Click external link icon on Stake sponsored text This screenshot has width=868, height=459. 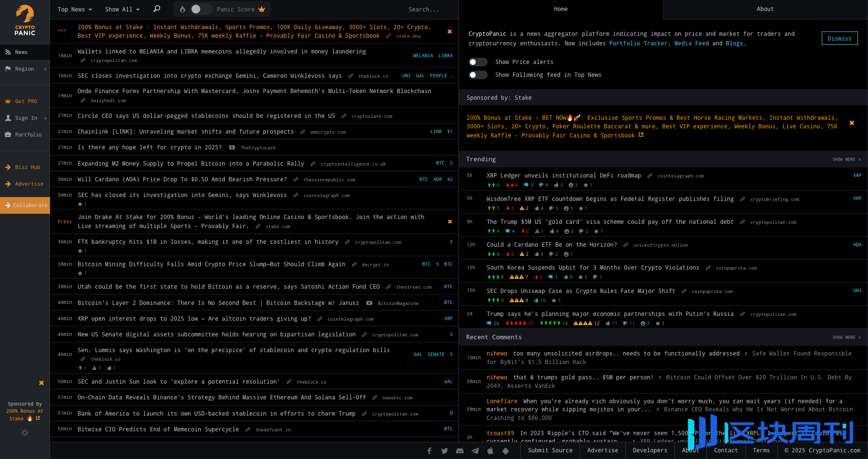[641, 135]
